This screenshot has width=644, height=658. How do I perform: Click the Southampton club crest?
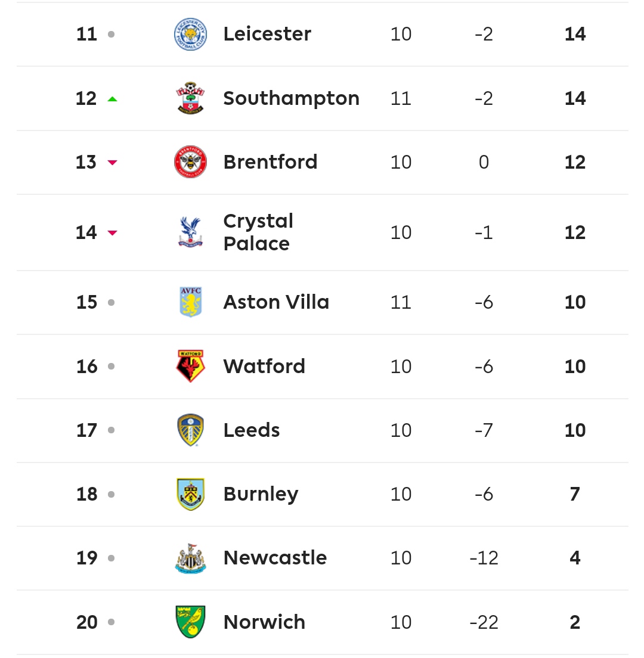click(x=190, y=98)
